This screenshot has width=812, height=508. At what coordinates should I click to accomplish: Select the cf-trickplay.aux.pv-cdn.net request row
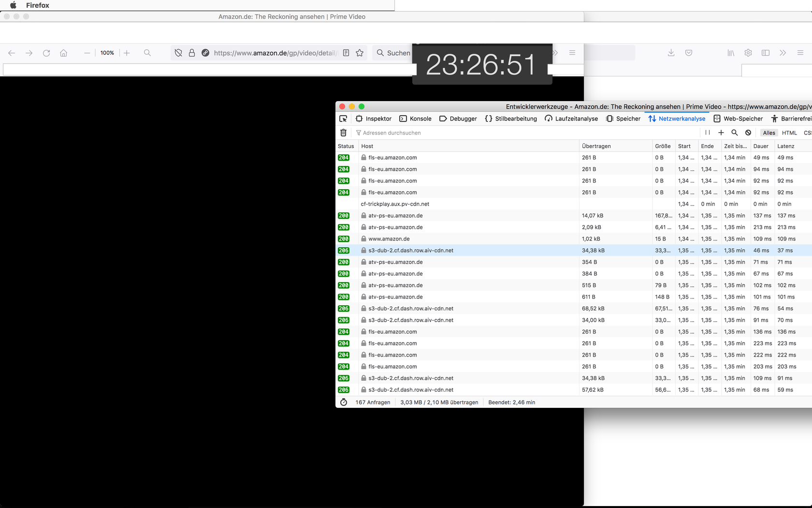click(x=574, y=204)
